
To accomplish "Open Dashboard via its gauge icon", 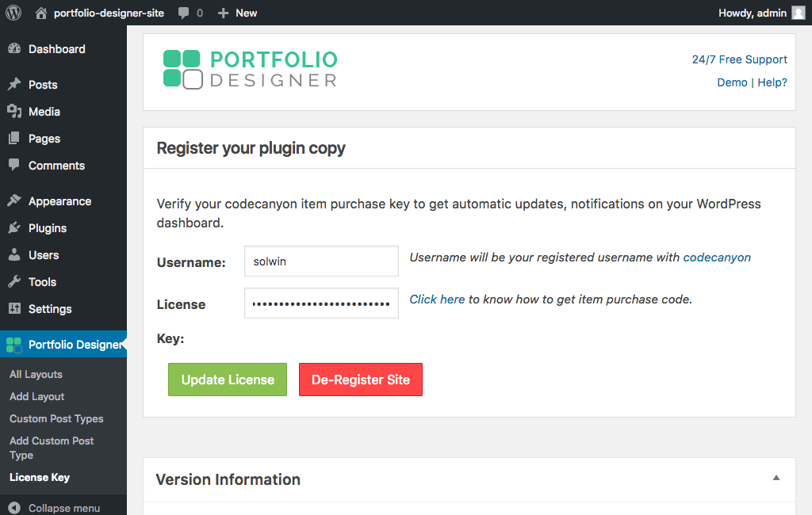I will [x=14, y=49].
